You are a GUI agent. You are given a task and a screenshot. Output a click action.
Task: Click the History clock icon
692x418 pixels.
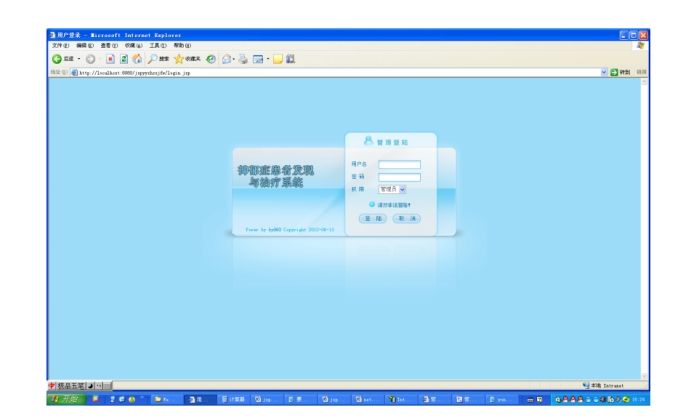211,59
